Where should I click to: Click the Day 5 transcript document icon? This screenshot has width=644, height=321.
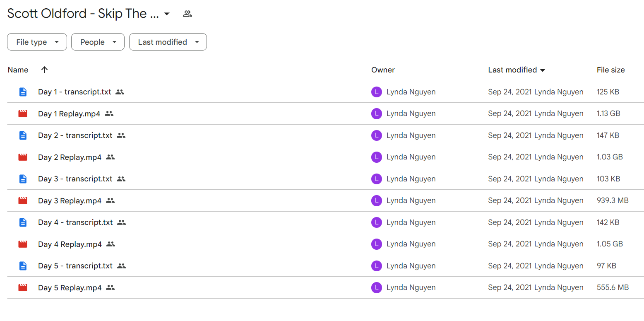pyautogui.click(x=23, y=266)
